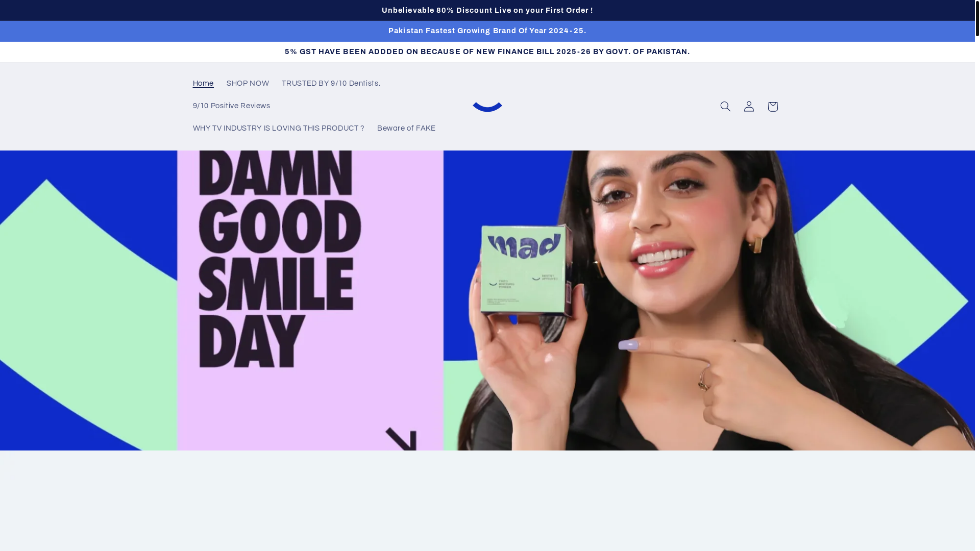The width and height of the screenshot is (980, 551).
Task: Click the page vertical scrollbar thumb
Action: (977, 18)
